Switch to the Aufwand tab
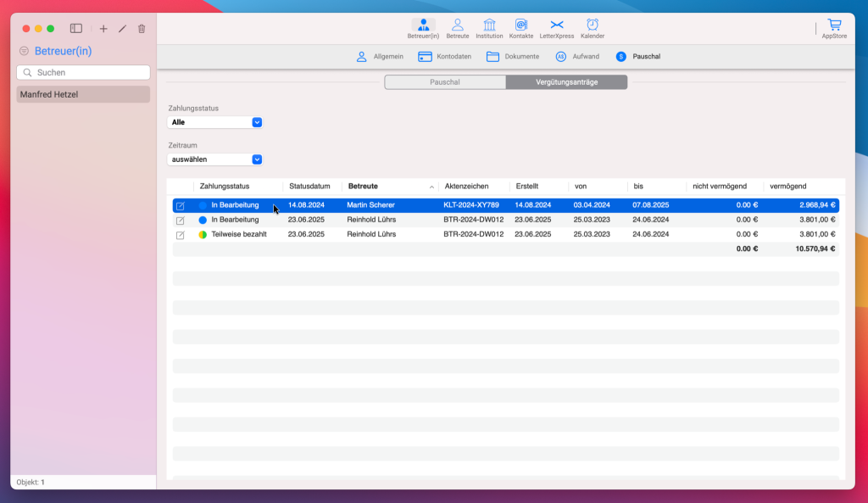This screenshot has width=868, height=503. point(576,57)
